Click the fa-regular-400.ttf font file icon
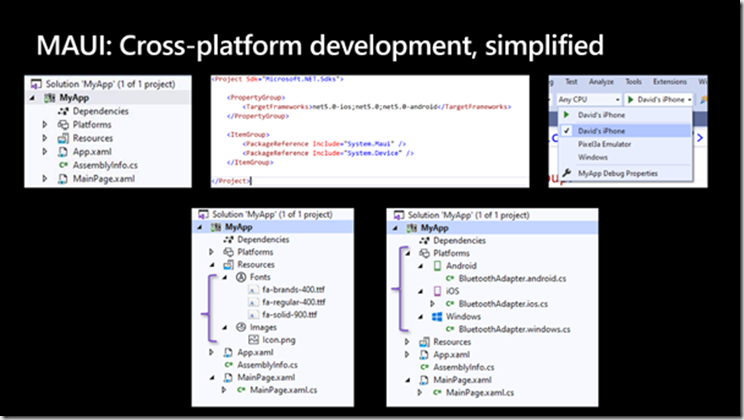744x420 pixels. tap(253, 302)
